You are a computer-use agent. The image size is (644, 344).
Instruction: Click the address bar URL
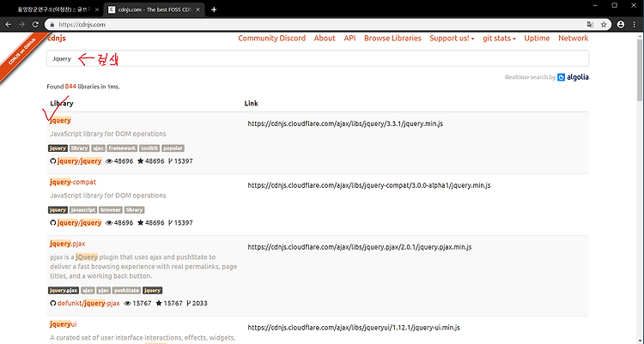(x=82, y=25)
